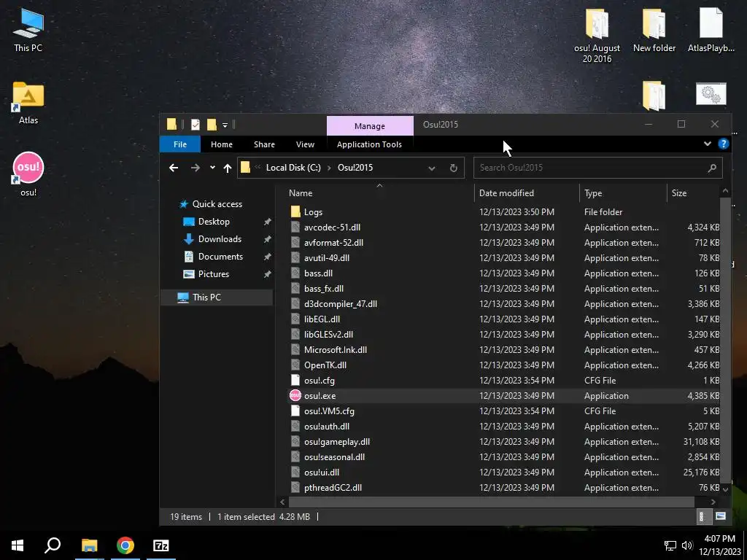The image size is (747, 560).
Task: Open Explorer Help question mark icon
Action: 723,144
